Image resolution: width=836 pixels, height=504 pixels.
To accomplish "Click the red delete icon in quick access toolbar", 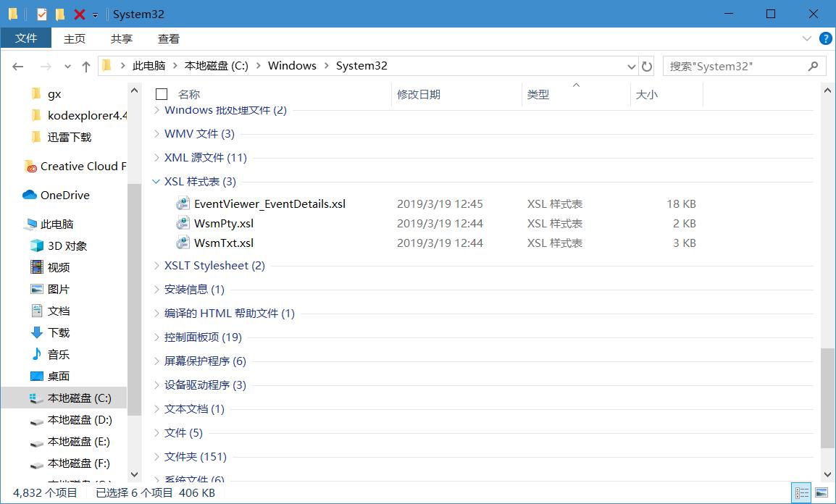I will point(78,14).
